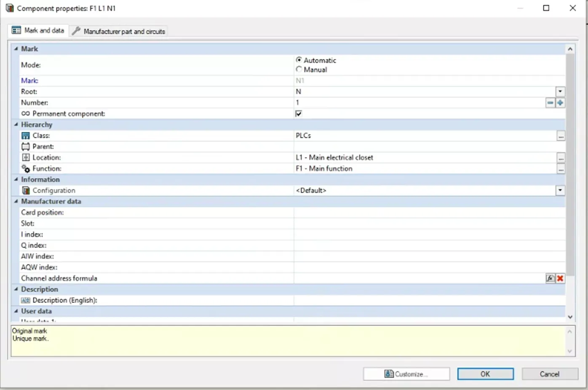Click the Class icon in Hierarchy
The image size is (588, 390).
click(26, 136)
